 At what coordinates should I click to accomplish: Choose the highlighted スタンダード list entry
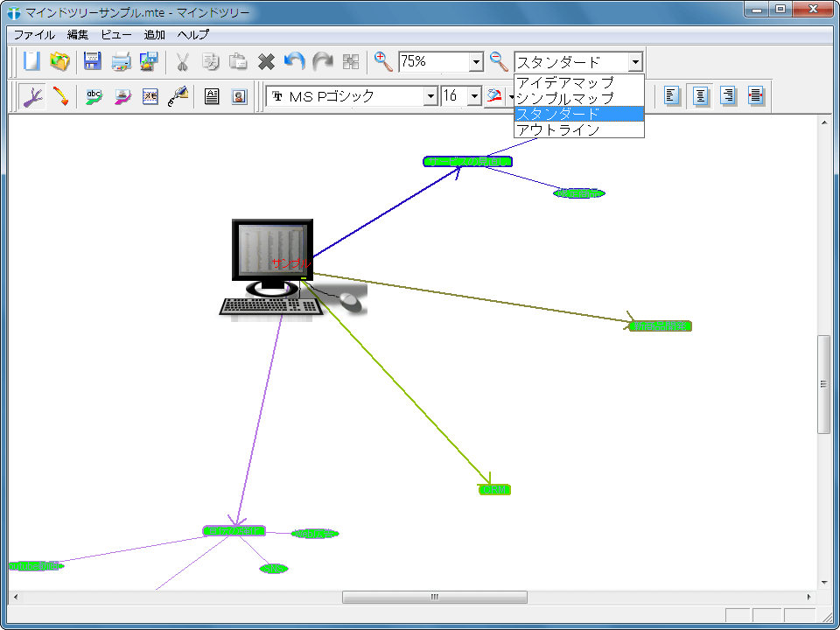(x=578, y=114)
